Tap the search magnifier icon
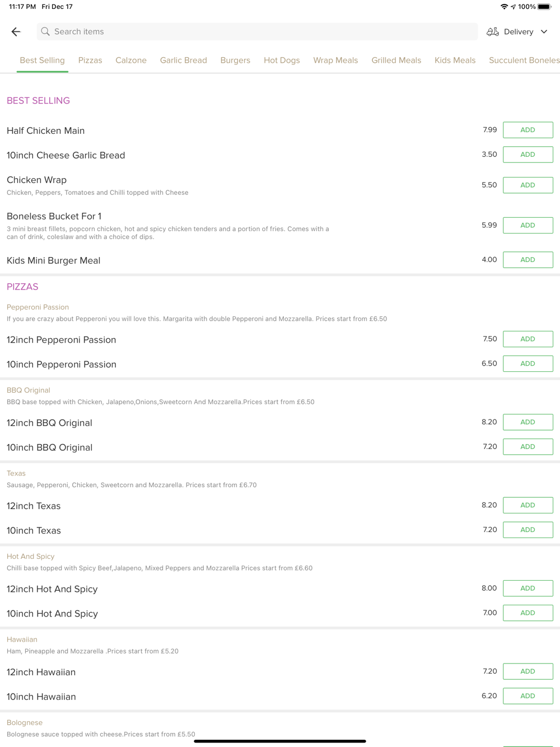 click(45, 32)
